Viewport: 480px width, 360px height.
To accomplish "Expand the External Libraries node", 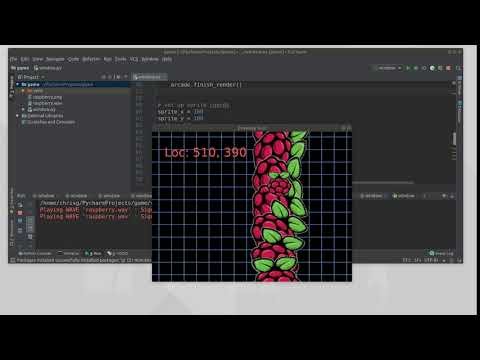I will tap(18, 116).
